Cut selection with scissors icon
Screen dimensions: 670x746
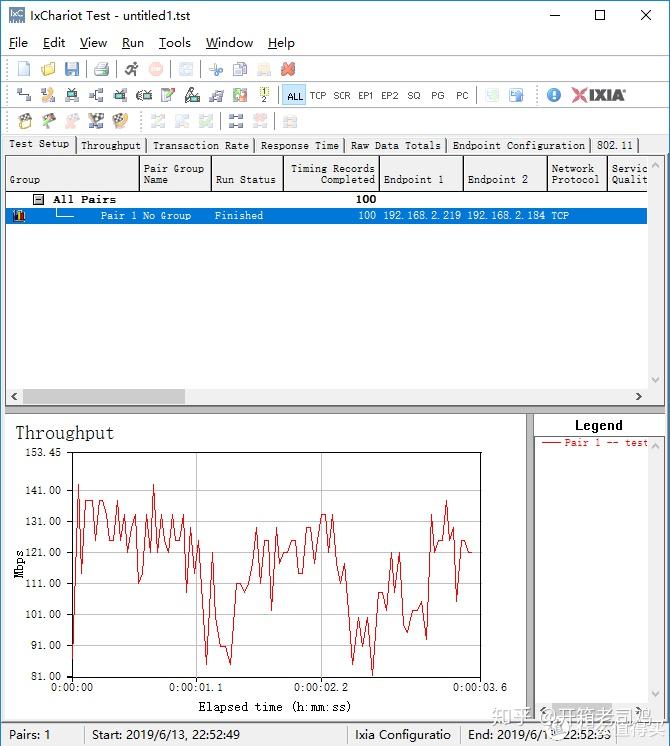216,69
